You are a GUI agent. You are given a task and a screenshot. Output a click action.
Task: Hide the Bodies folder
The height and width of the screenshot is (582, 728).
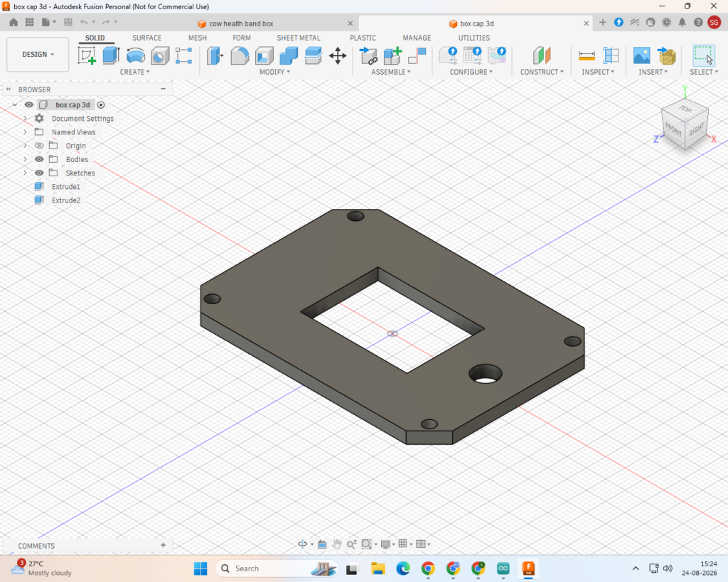click(x=39, y=159)
